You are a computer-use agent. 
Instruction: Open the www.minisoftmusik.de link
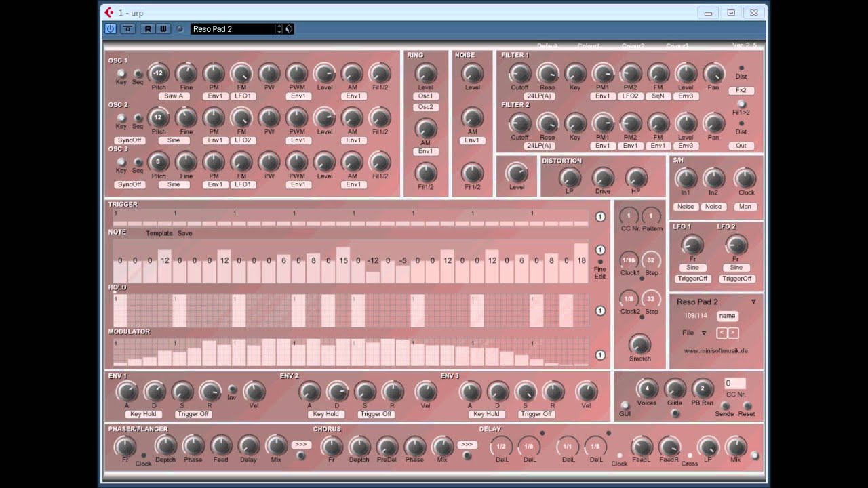715,351
